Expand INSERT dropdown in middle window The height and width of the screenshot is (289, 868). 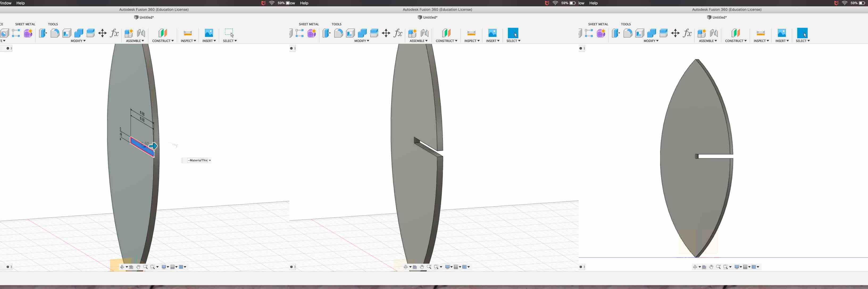click(493, 41)
